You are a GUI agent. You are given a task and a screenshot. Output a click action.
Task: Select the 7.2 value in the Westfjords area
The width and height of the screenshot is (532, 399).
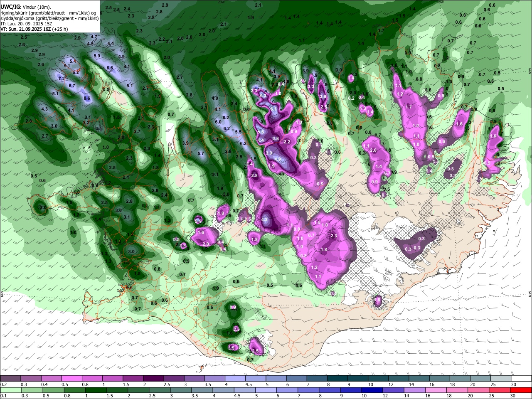coord(62,79)
